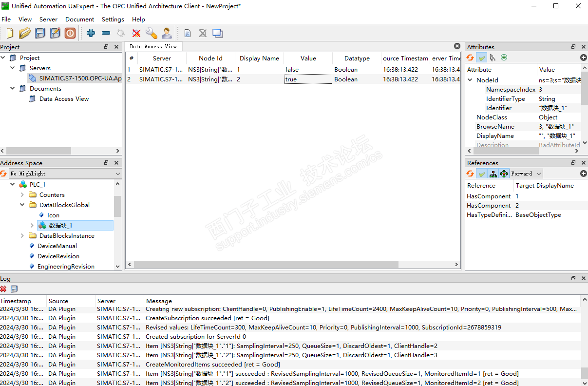
Task: Close the Address Space panel
Action: (116, 163)
